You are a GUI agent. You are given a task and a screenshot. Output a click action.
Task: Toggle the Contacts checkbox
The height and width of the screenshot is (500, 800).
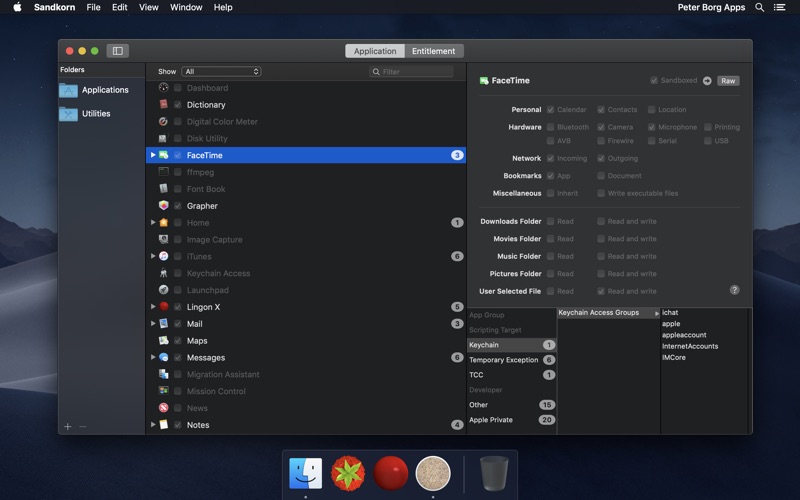[601, 110]
